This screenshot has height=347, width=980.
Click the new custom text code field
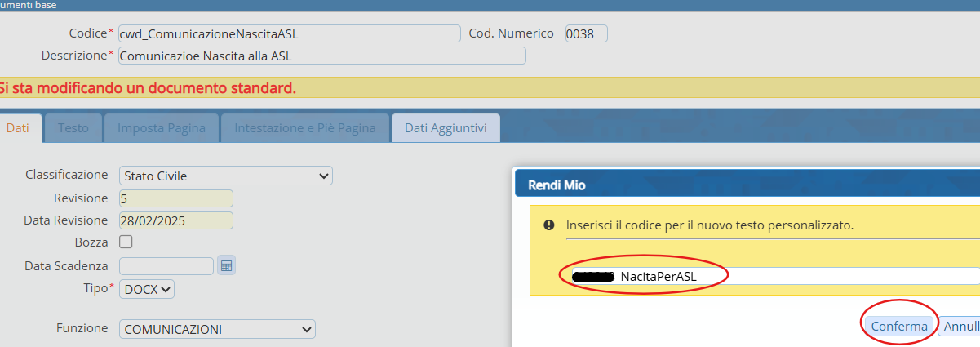coord(775,277)
